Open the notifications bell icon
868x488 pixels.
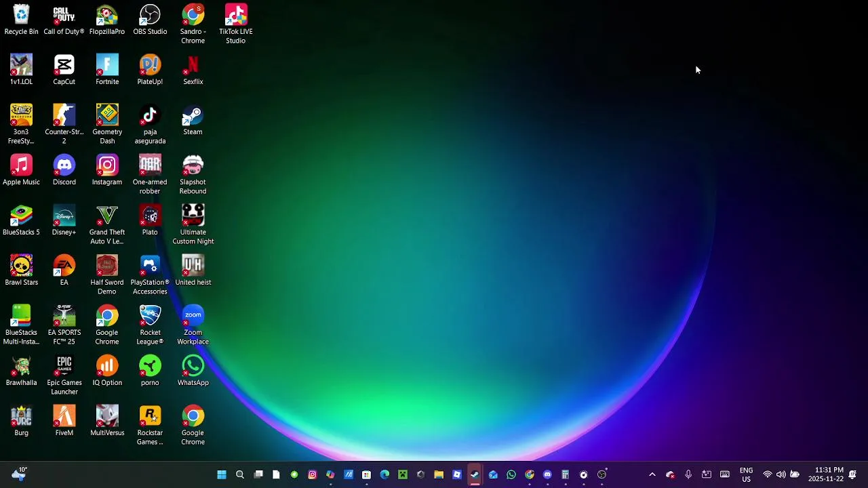tap(852, 474)
